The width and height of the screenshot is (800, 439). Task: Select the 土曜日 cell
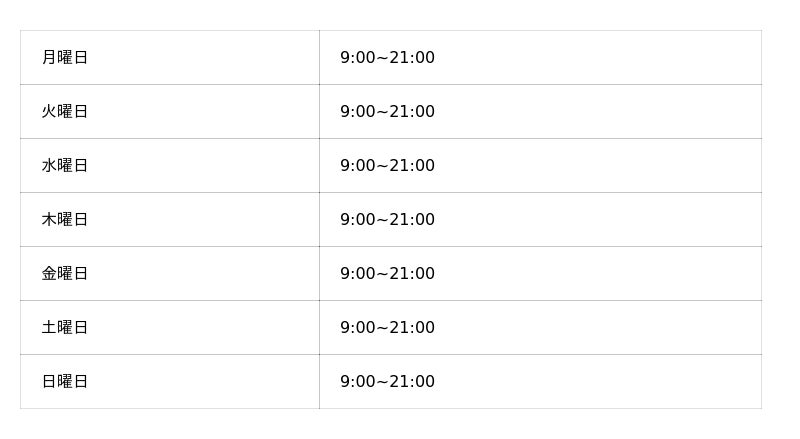click(x=65, y=328)
